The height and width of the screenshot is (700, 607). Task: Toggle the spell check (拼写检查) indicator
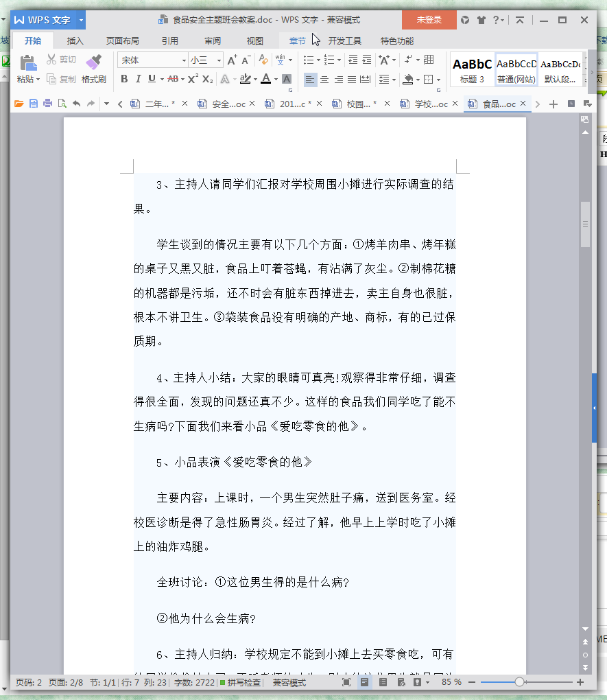240,683
